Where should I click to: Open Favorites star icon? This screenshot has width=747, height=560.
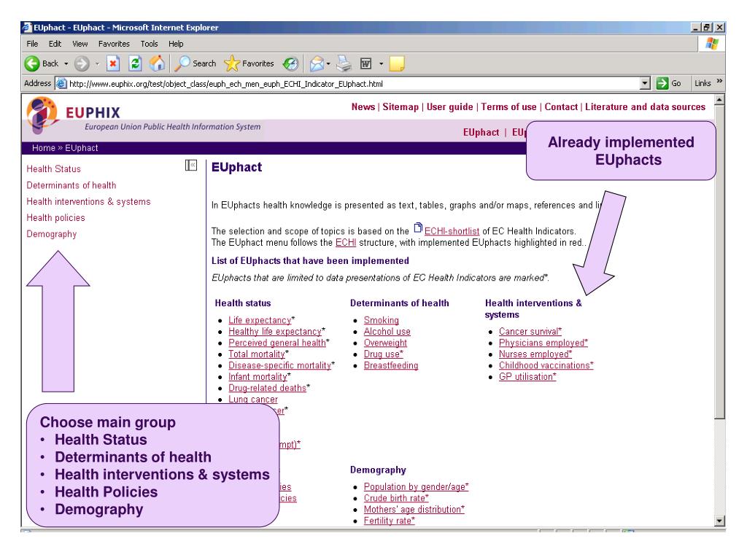[x=231, y=63]
